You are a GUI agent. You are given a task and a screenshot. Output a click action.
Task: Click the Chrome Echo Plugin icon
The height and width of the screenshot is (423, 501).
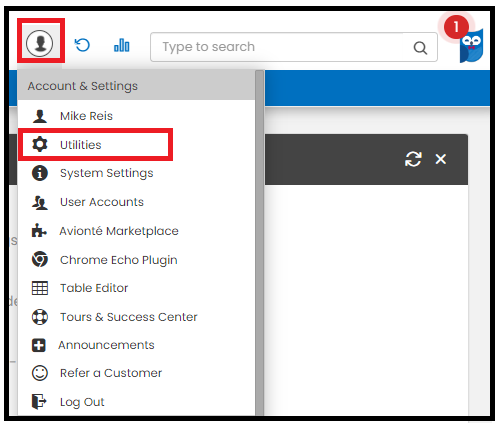(40, 259)
